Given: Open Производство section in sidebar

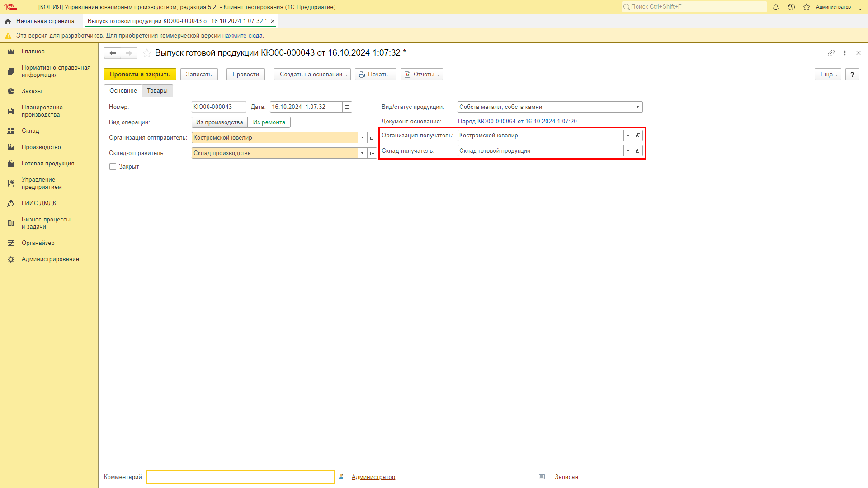Looking at the screenshot, I should pos(49,147).
